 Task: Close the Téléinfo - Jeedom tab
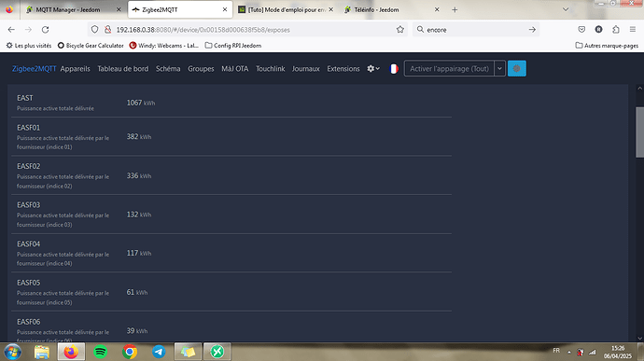437,9
